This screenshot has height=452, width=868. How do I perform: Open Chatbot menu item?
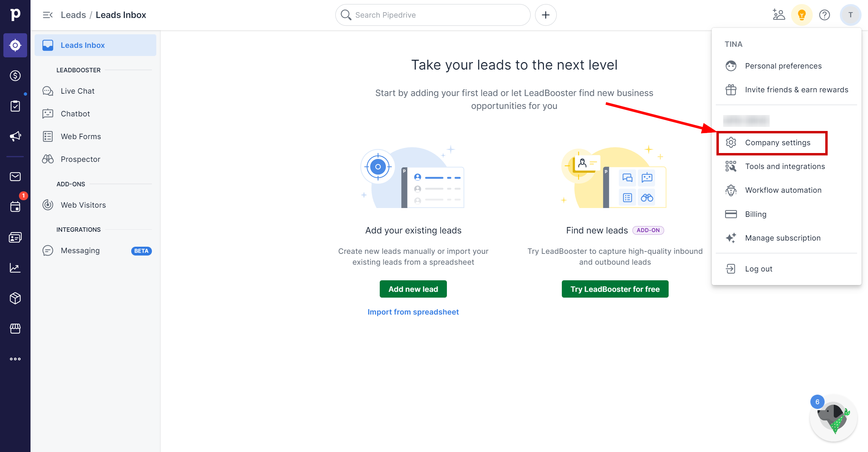pos(95,114)
